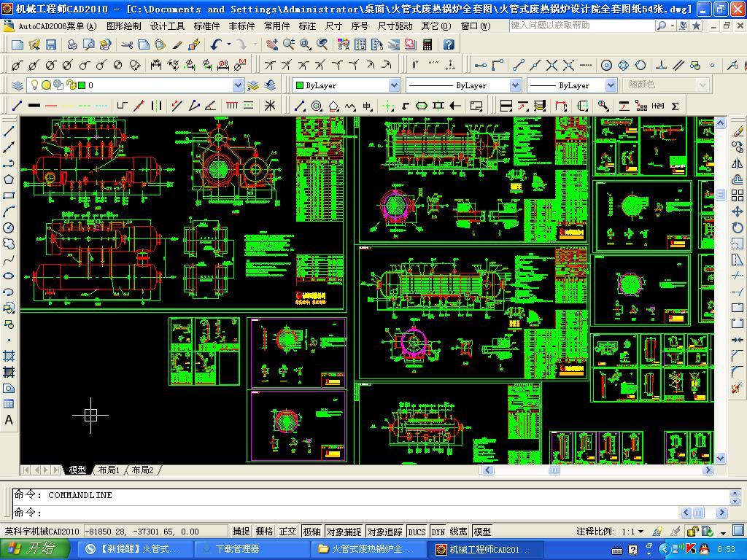Open the Layer Properties Manager icon
This screenshot has width=747, height=560.
point(17,85)
